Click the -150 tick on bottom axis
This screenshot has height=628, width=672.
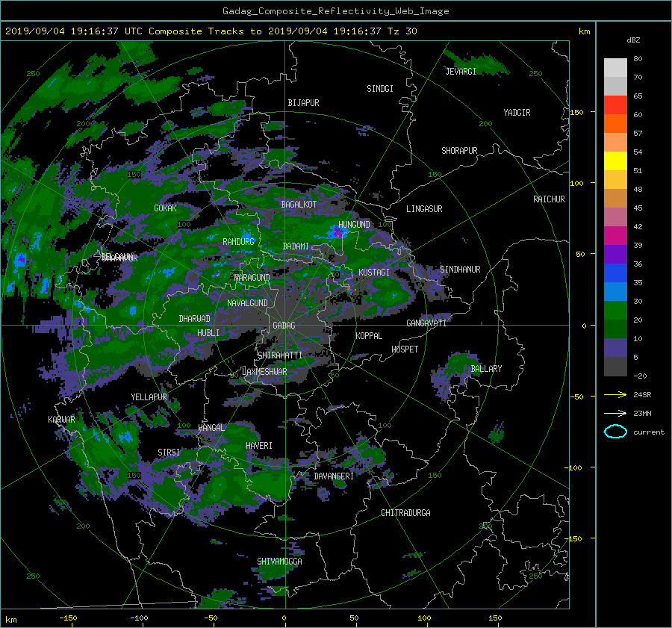pos(68,618)
